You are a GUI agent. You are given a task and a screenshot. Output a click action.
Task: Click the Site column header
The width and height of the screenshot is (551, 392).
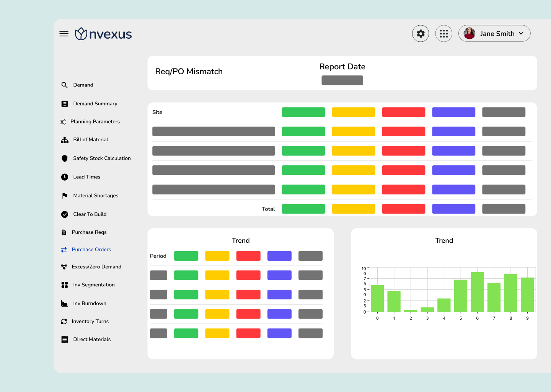click(157, 112)
